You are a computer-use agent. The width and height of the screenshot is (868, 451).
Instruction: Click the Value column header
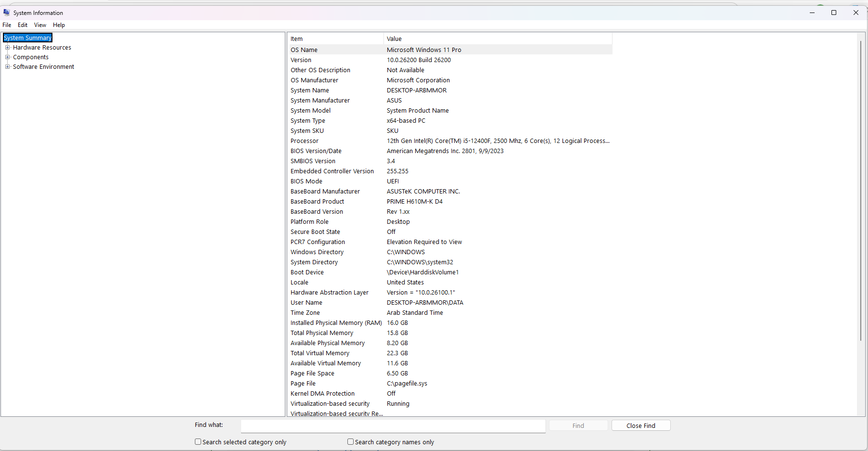[x=498, y=39]
